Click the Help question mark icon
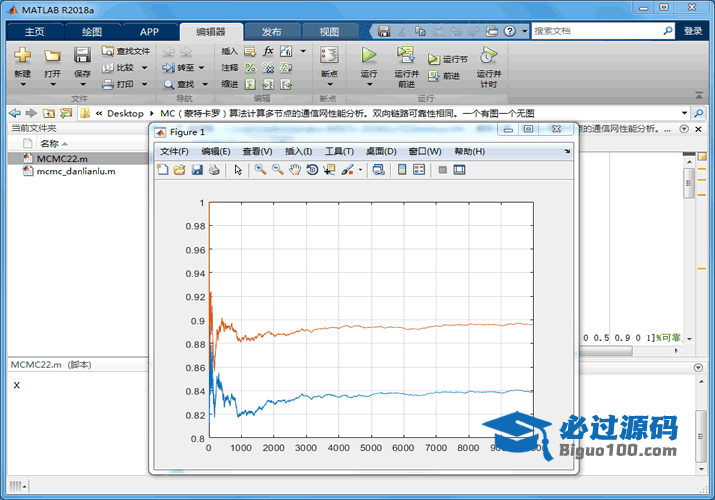Screen dimensions: 715x500 click(510, 31)
